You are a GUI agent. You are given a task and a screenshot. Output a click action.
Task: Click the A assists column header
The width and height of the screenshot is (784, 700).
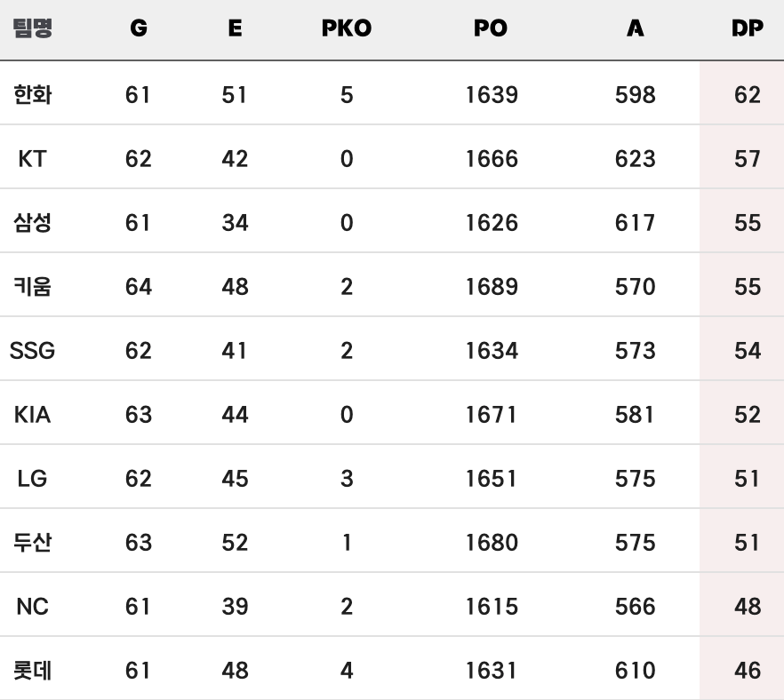(x=635, y=28)
